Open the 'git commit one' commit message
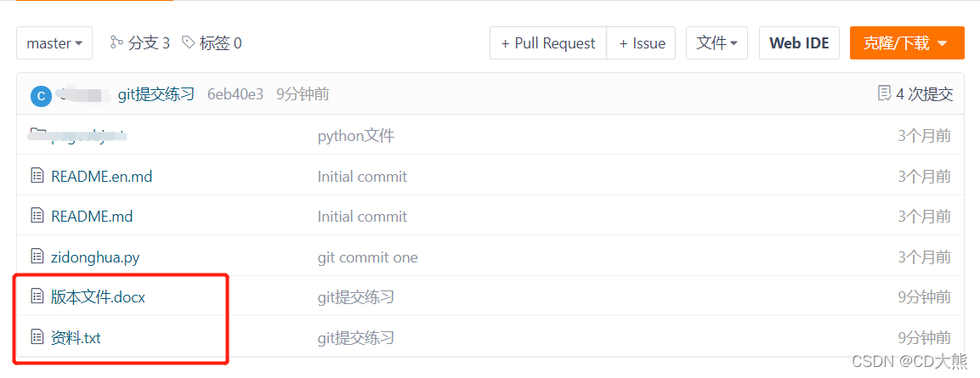The width and height of the screenshot is (980, 378). (367, 257)
